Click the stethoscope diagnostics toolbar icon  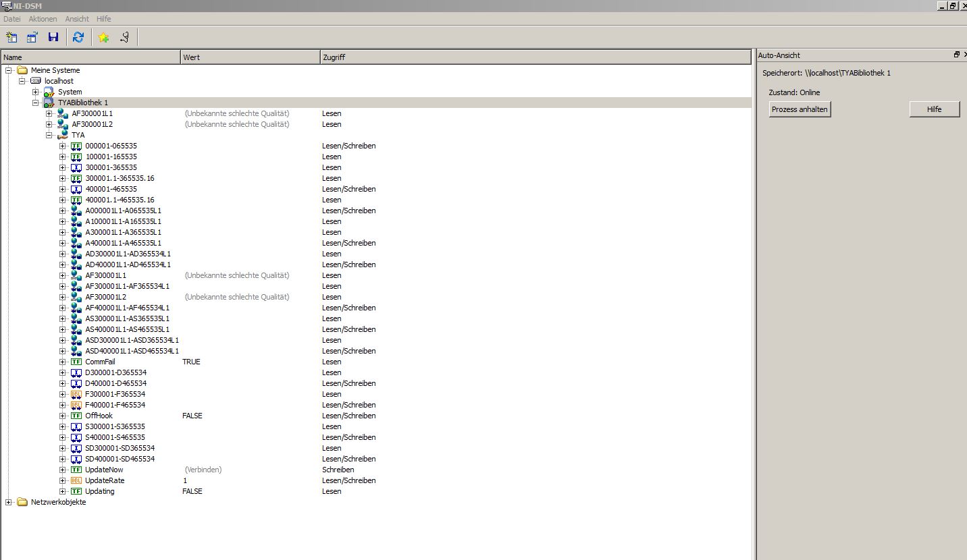[124, 38]
